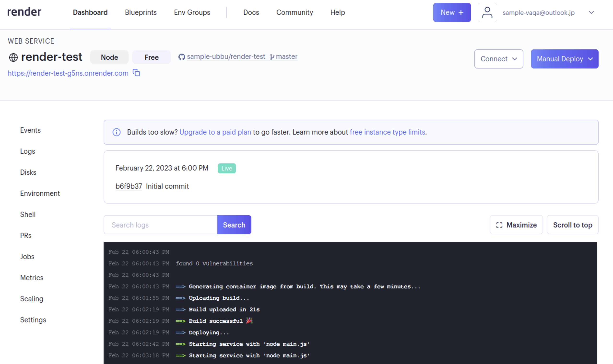The image size is (613, 364).
Task: Expand the Connect dropdown
Action: pyautogui.click(x=498, y=59)
